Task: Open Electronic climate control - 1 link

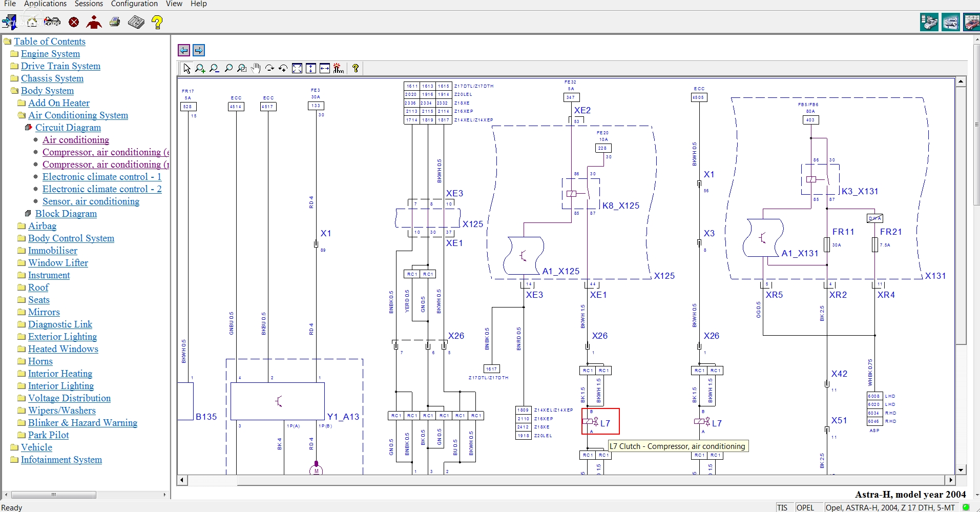Action: [x=102, y=177]
